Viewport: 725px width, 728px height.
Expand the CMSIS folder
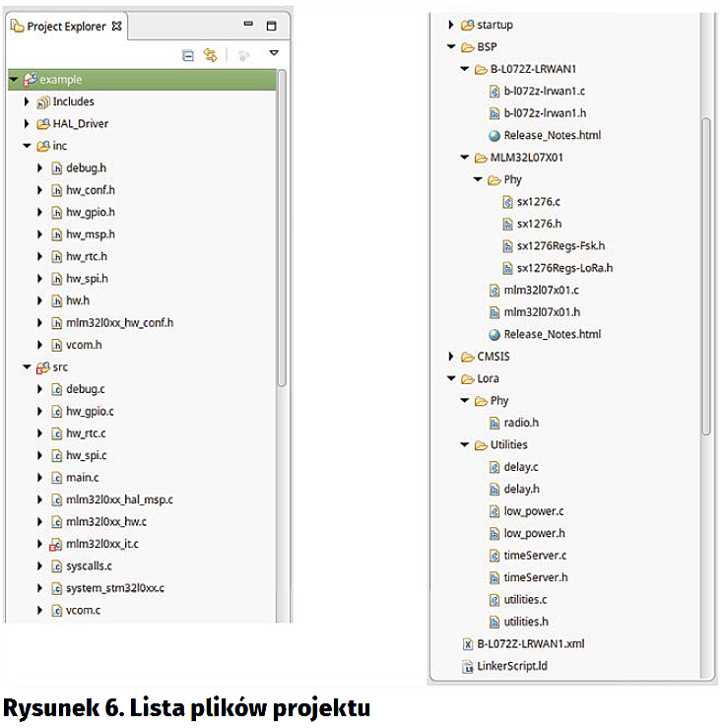[x=453, y=357]
